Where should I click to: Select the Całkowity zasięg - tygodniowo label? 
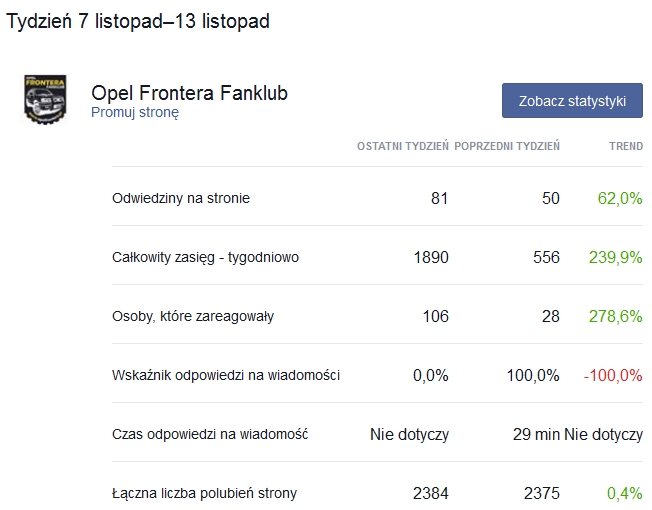(205, 257)
